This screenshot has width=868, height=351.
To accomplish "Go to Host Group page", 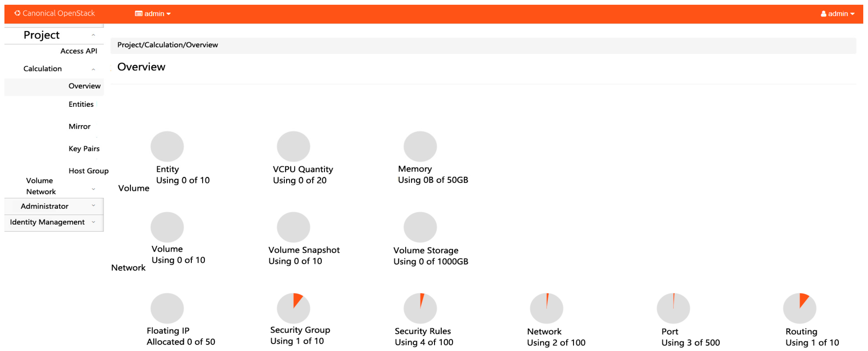I will tap(88, 171).
